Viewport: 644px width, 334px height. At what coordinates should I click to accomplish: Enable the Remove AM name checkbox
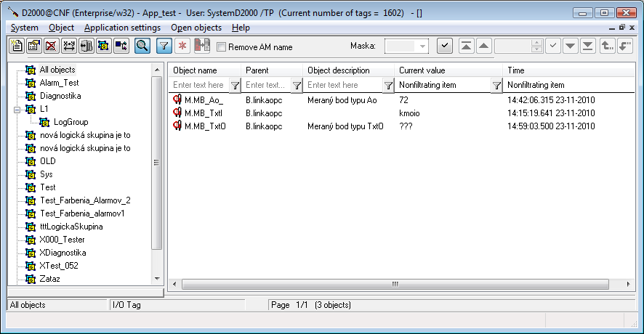[x=222, y=47]
